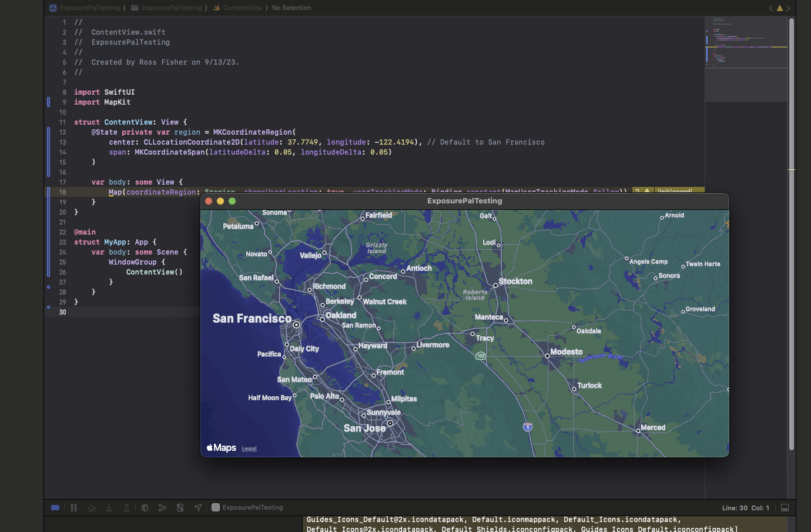Click the Modesto label on map
811x532 pixels.
[x=567, y=352]
